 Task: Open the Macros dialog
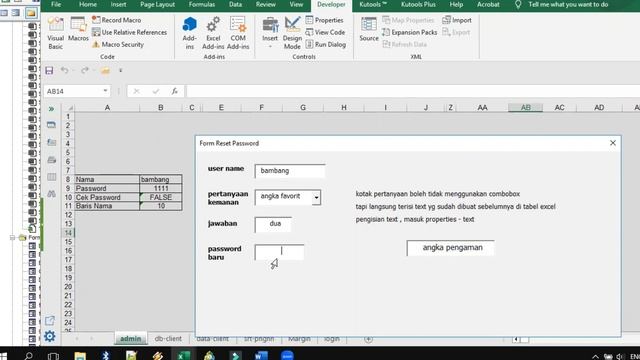click(78, 29)
